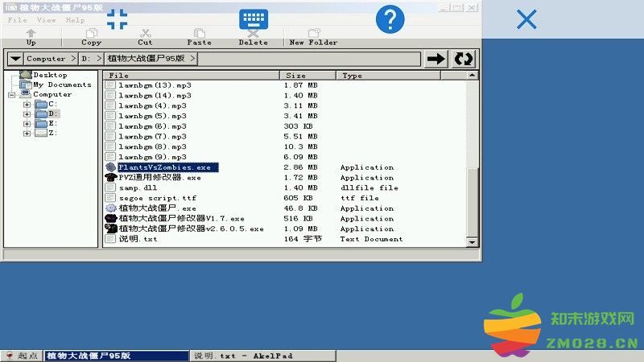The width and height of the screenshot is (644, 362).
Task: Open the View menu
Action: [x=47, y=20]
